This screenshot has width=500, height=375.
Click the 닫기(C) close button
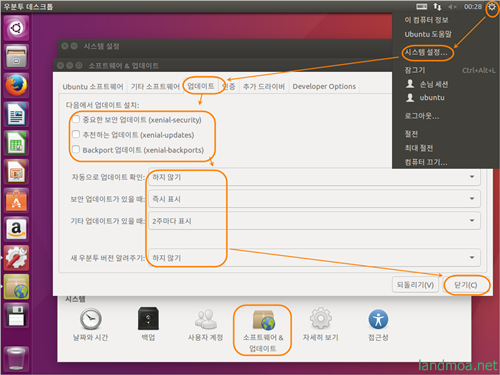click(466, 285)
